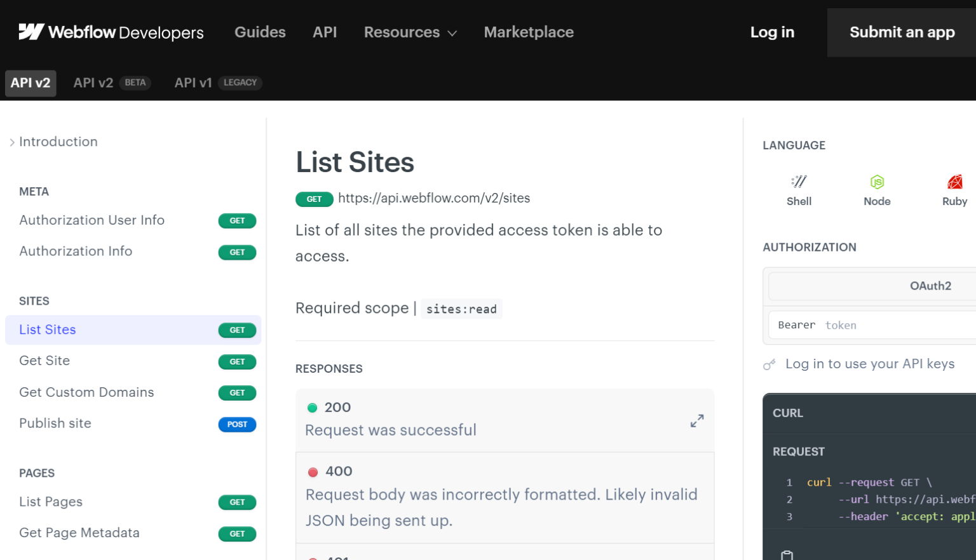This screenshot has height=560, width=976.
Task: Click Log in to use API keys
Action: click(869, 364)
